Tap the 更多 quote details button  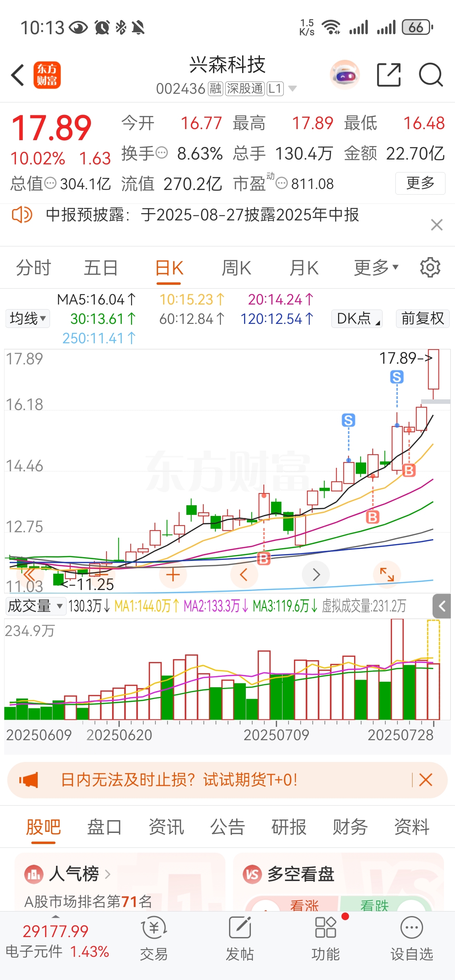(420, 183)
